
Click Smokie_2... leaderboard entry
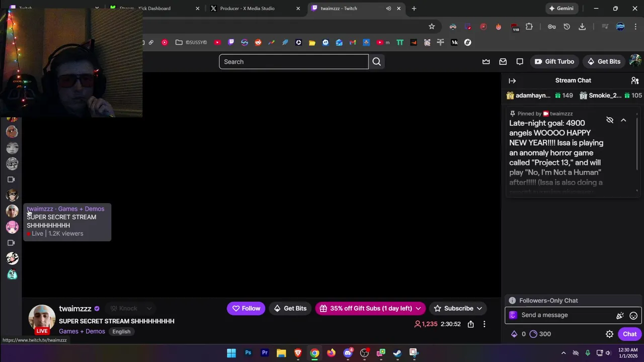[x=611, y=96]
